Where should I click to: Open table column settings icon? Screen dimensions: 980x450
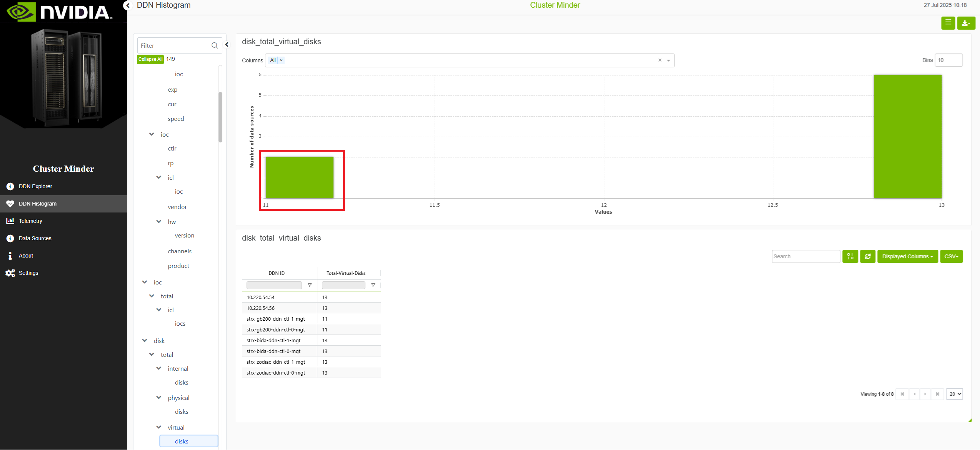coord(850,256)
